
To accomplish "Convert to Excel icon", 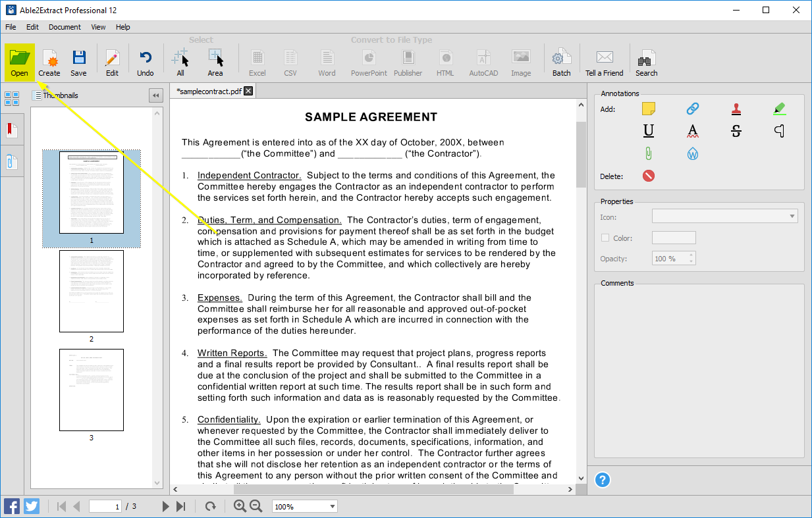I will coord(257,63).
